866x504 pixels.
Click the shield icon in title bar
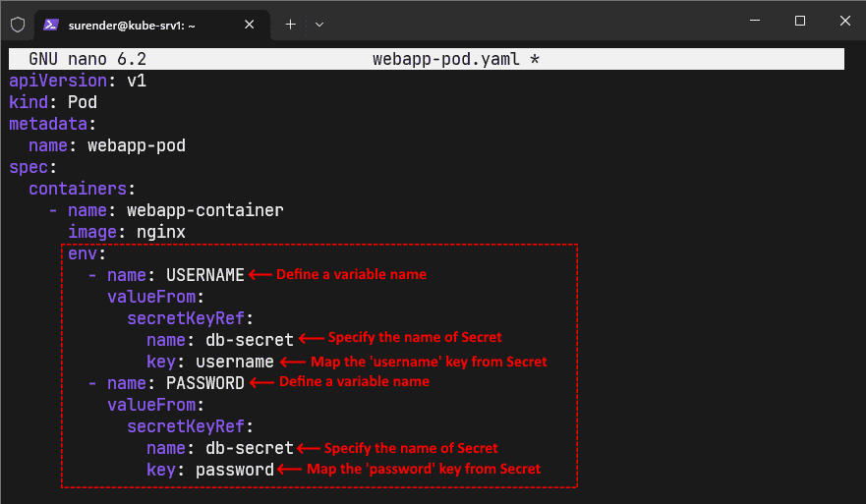(x=18, y=25)
